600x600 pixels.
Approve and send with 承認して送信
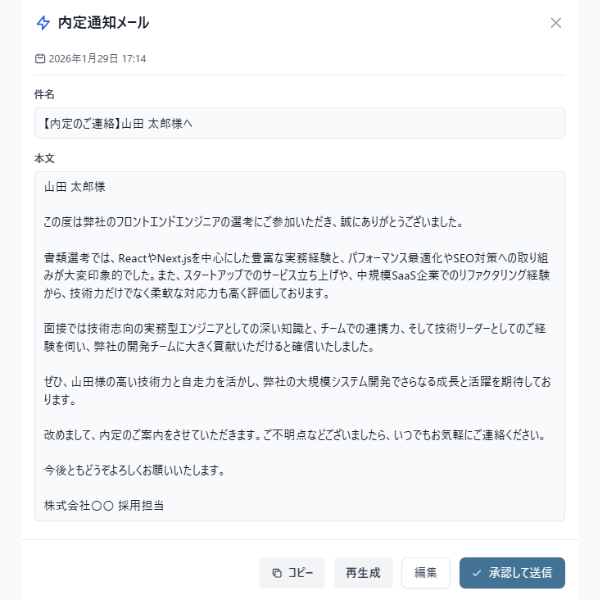coord(512,573)
